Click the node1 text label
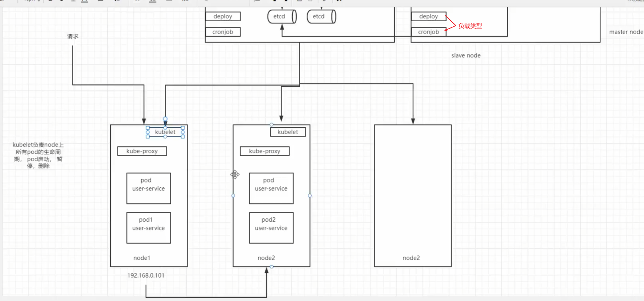This screenshot has width=644, height=301. [x=142, y=258]
